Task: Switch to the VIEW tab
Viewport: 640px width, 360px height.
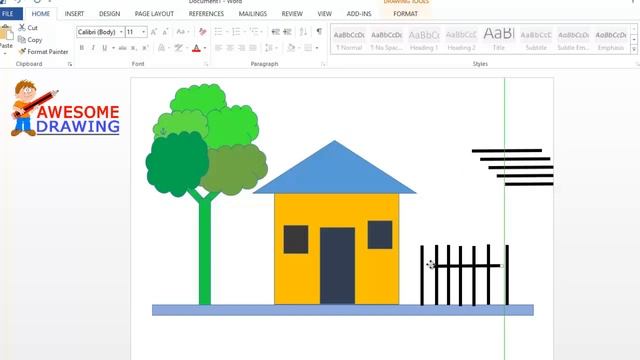Action: 324,13
